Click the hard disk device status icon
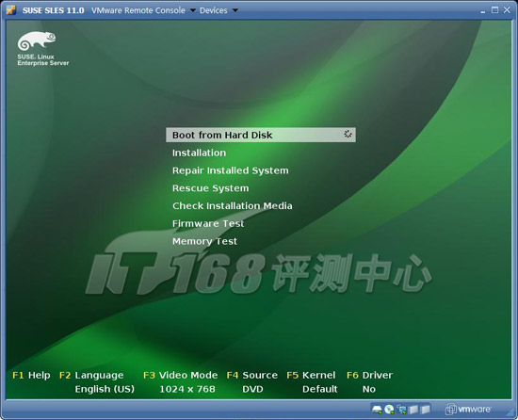 tap(377, 410)
